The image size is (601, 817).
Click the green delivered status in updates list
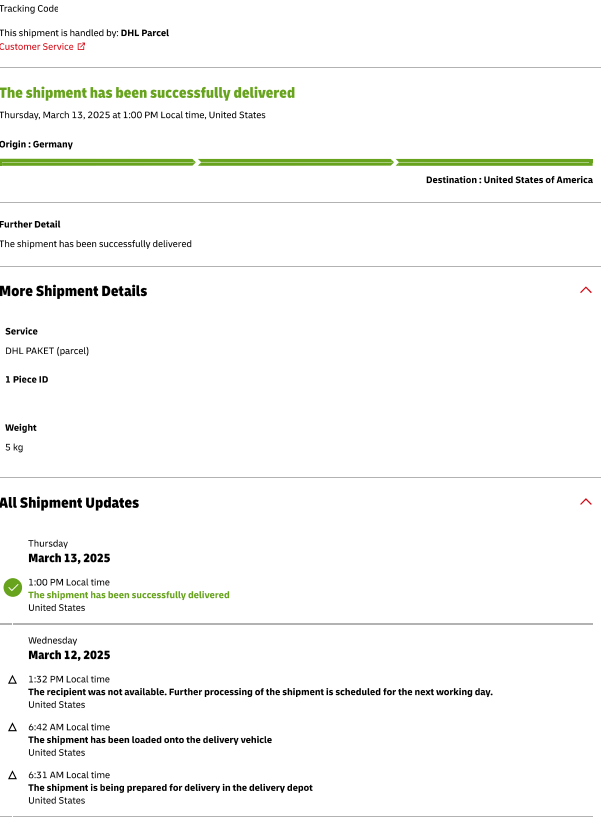[x=129, y=595]
